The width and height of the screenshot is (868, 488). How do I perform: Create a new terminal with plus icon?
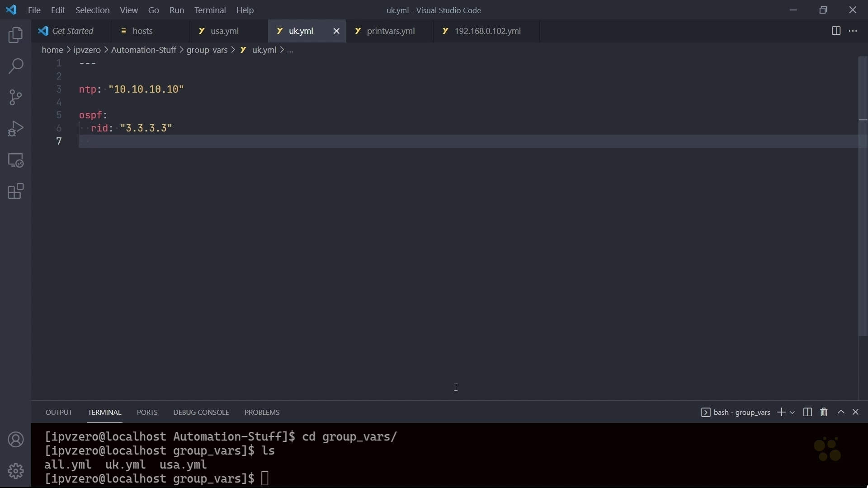click(x=781, y=412)
